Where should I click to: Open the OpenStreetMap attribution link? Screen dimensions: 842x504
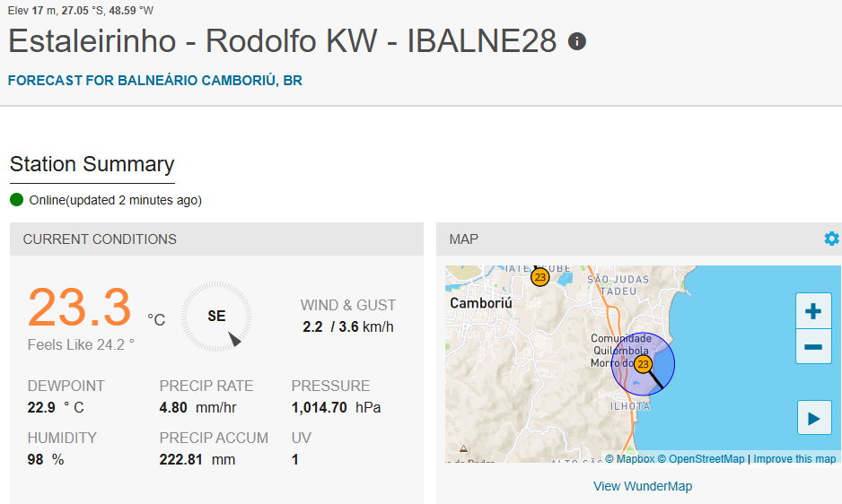701,459
